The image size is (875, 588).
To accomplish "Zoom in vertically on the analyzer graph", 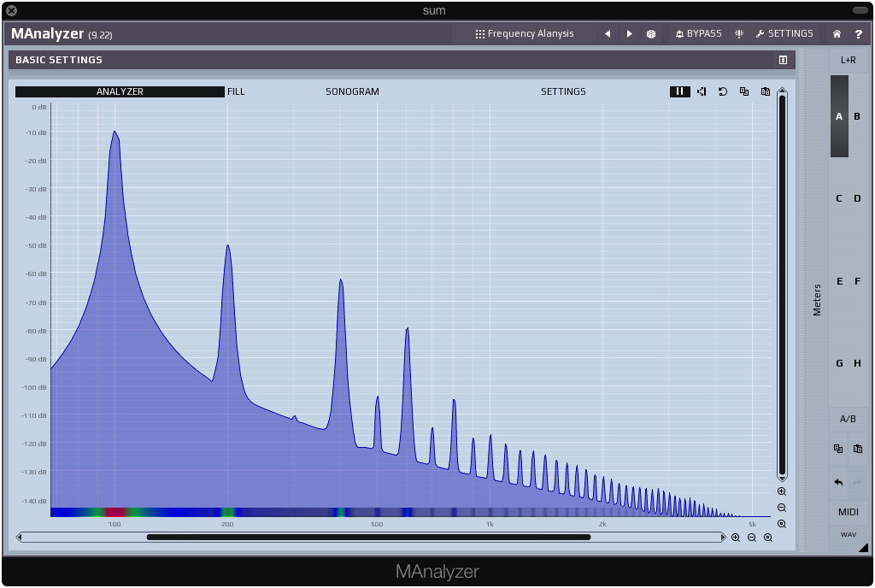I will [x=782, y=491].
